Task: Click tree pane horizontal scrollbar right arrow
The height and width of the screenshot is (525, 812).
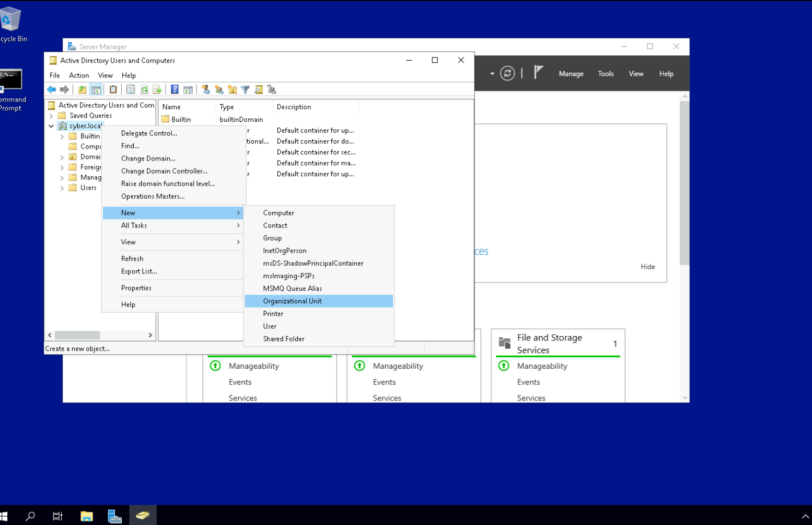Action: pos(150,335)
